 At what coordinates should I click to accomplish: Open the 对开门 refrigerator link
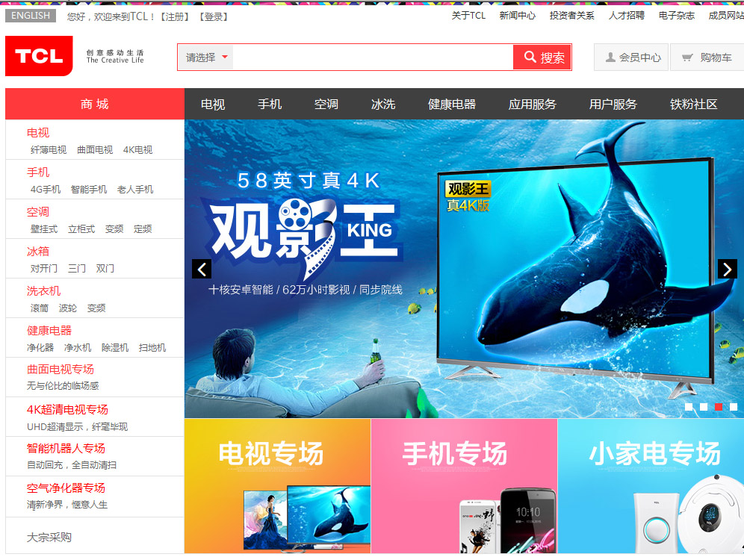pyautogui.click(x=43, y=268)
